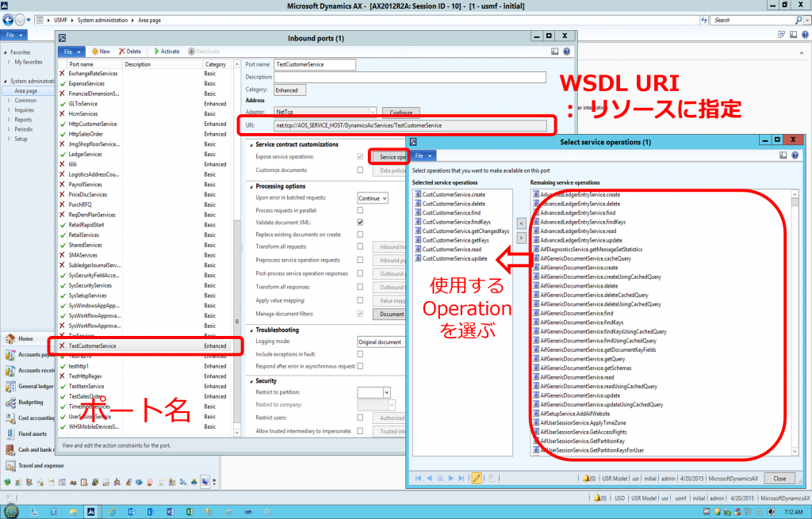Check Include exceptions in fault
The height and width of the screenshot is (519, 812).
(x=360, y=353)
